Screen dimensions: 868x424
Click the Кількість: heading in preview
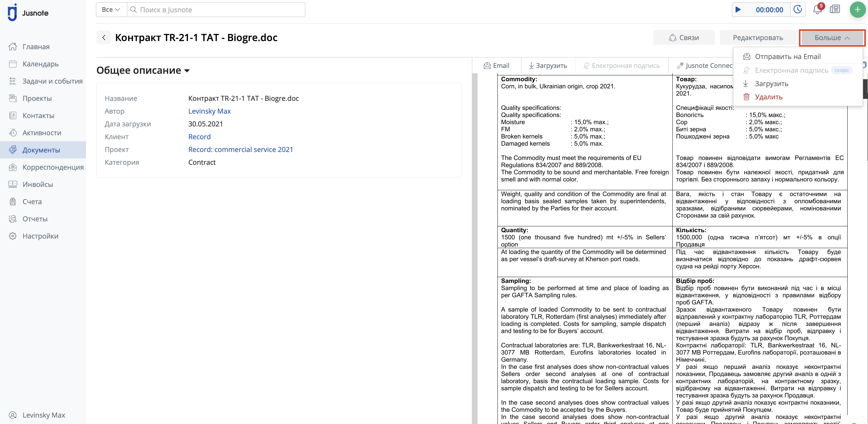point(691,230)
